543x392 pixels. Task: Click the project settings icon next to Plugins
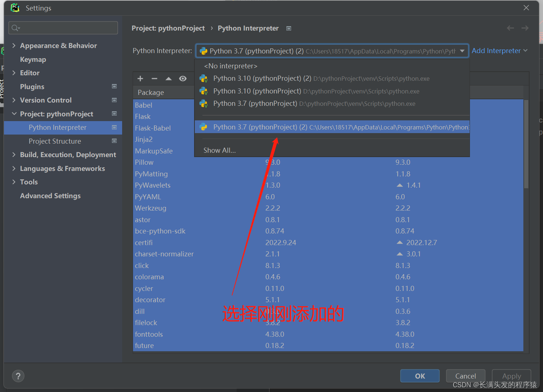[x=114, y=86]
